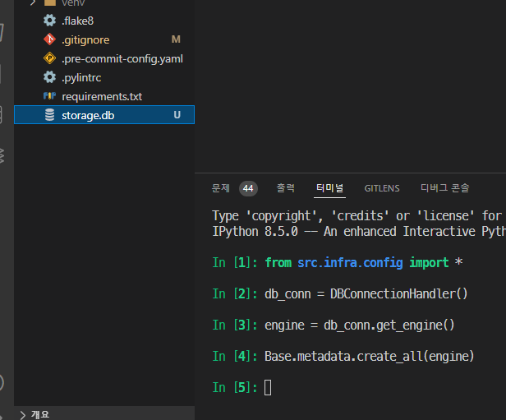Click the M modified badge on .gitignore
Viewport: 506px width, 420px height.
(176, 39)
